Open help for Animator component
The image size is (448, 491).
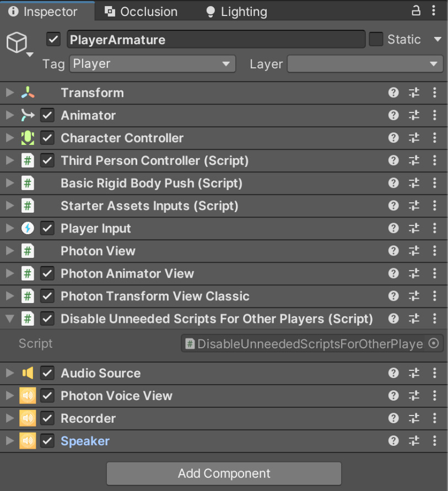[x=393, y=115]
